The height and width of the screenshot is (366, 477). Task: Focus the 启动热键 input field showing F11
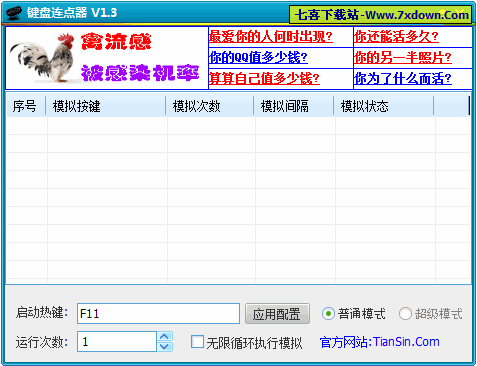(x=158, y=314)
